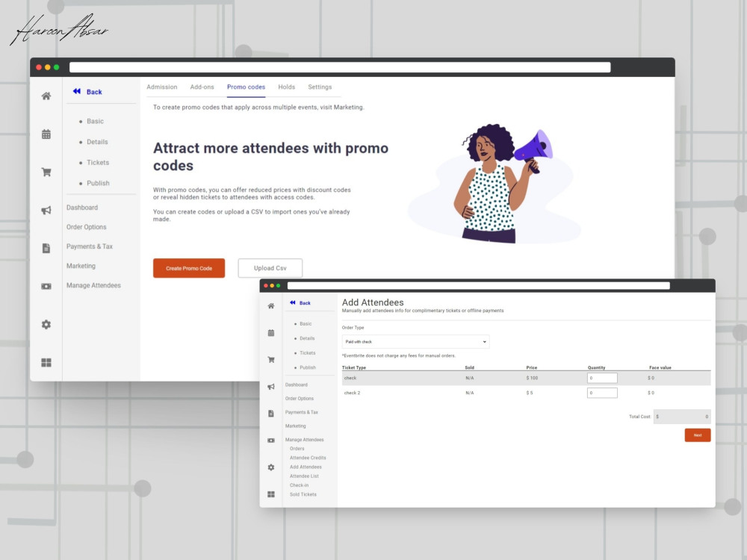Open Dashboard in Add Attendees window menu
747x560 pixels.
pyautogui.click(x=297, y=385)
